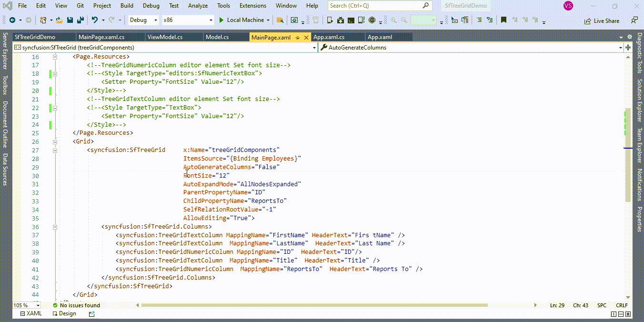Click the pin icon on MainPage.xaml tab
644x322 pixels.
(297, 38)
